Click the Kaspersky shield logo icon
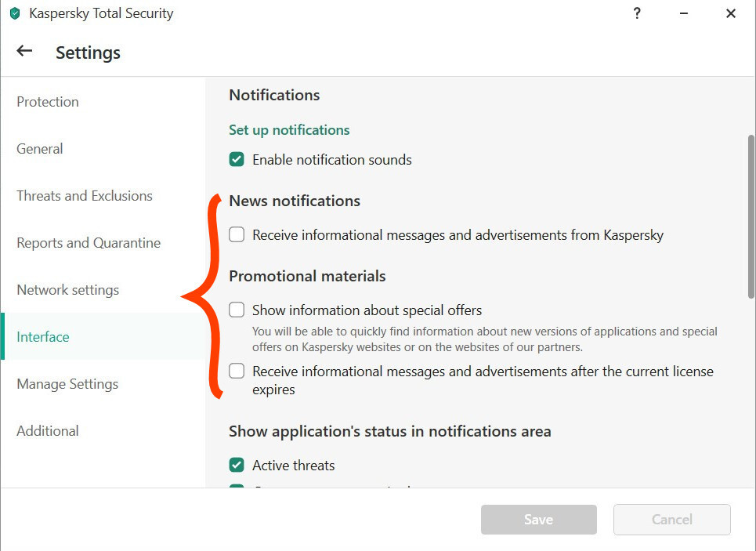The width and height of the screenshot is (756, 551). tap(15, 13)
